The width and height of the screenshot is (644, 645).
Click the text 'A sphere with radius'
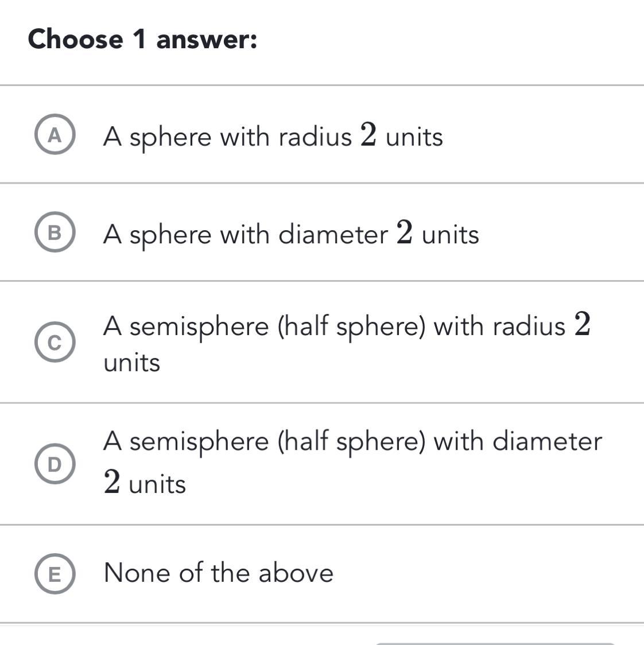pos(227,137)
